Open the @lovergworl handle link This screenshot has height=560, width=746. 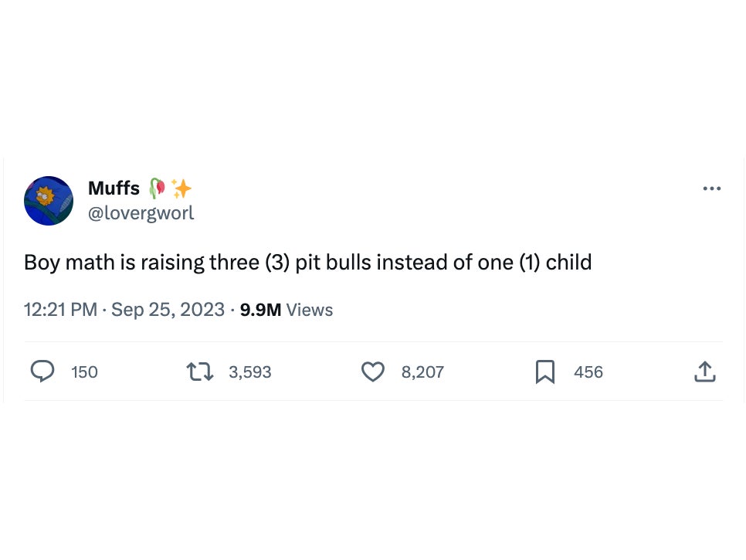click(141, 213)
